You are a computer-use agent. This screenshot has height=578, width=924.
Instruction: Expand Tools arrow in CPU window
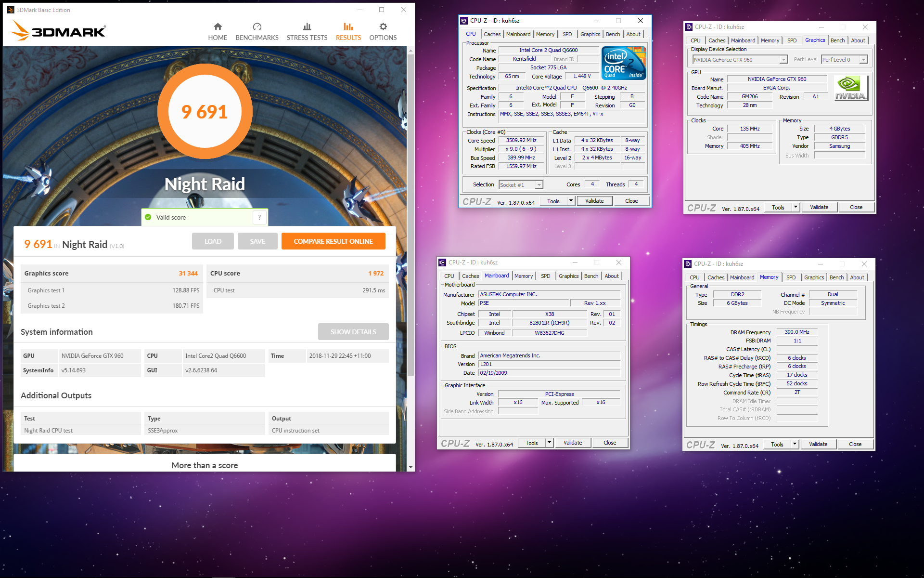[571, 201]
